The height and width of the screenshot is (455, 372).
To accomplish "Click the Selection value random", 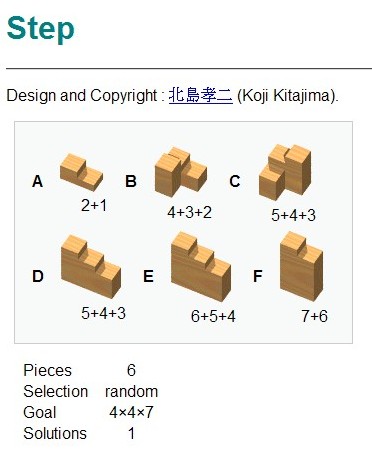I will click(x=131, y=392).
